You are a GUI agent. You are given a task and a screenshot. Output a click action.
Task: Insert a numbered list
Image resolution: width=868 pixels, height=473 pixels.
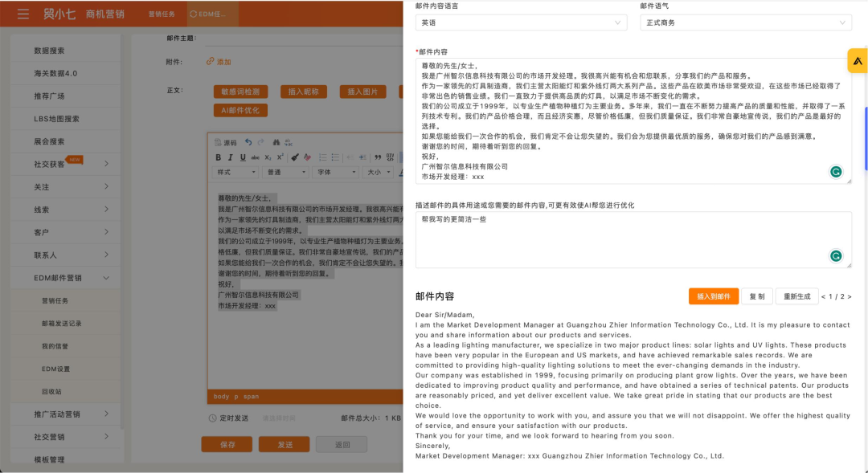coord(322,157)
